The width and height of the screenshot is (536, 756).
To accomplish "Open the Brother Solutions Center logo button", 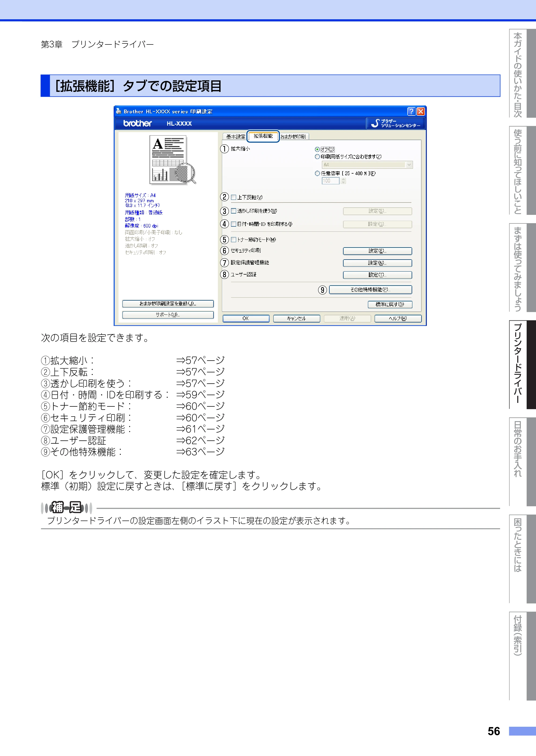I will coord(395,123).
